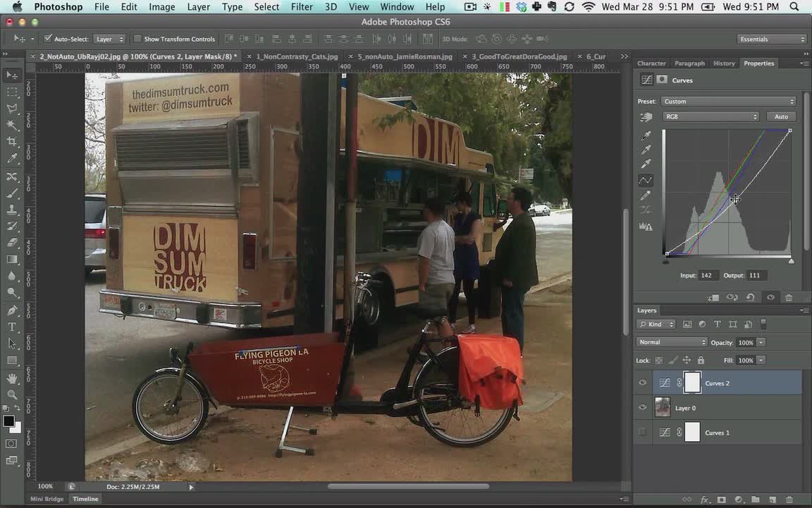This screenshot has height=508, width=812.
Task: Select the Eyedropper tool in the toolbox
Action: pyautogui.click(x=12, y=159)
